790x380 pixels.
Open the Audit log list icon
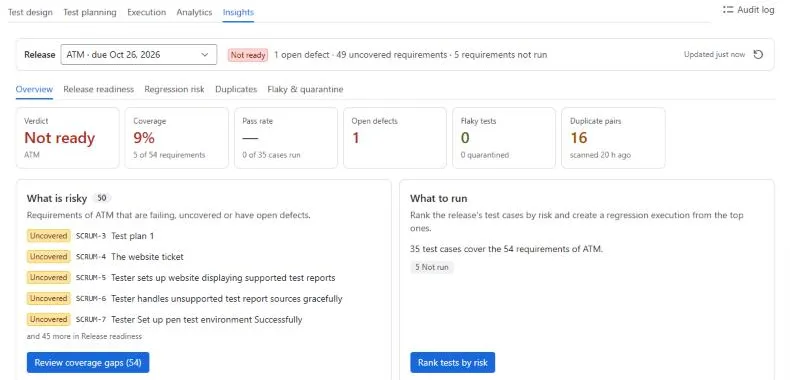[x=728, y=10]
